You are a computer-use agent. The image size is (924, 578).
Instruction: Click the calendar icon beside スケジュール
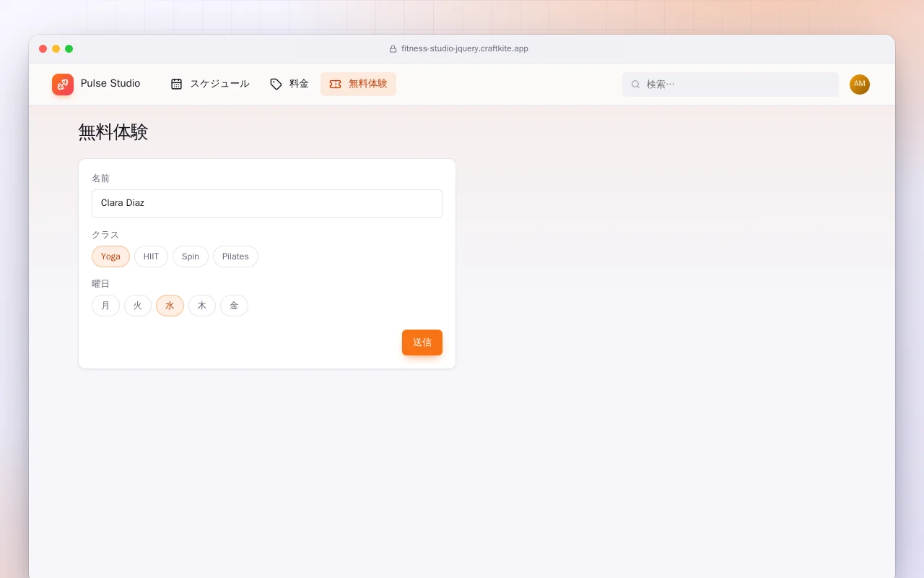[x=176, y=84]
